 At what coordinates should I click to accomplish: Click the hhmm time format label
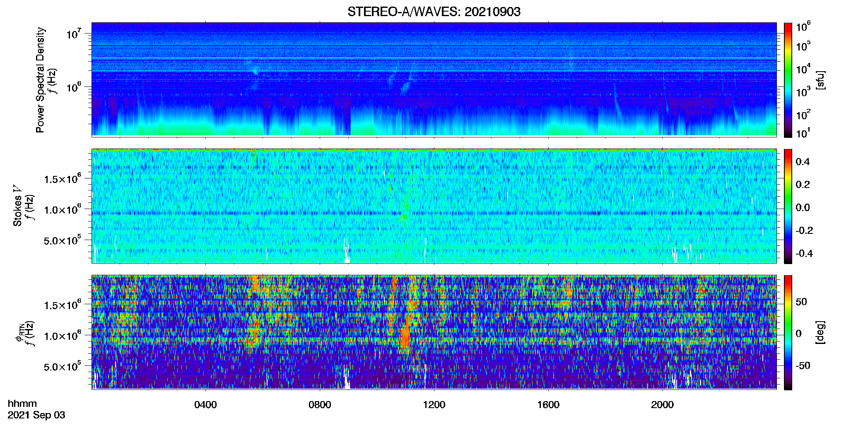22,404
